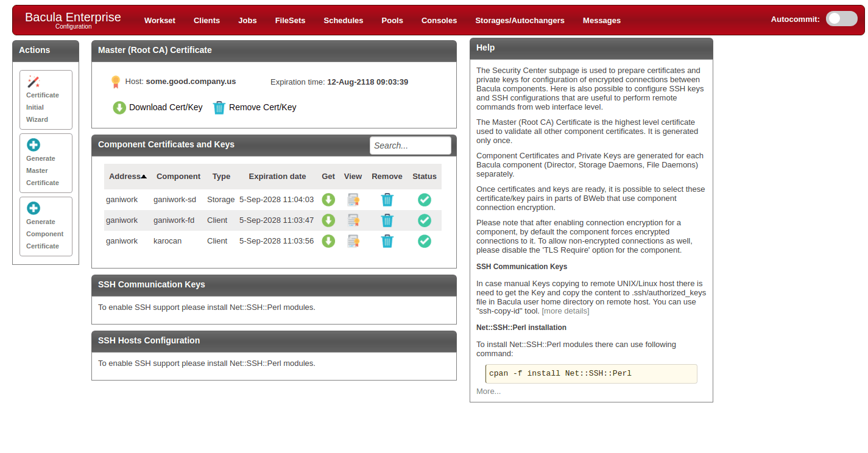This screenshot has height=453, width=868.
Task: Expand help with the More... link
Action: pos(489,391)
